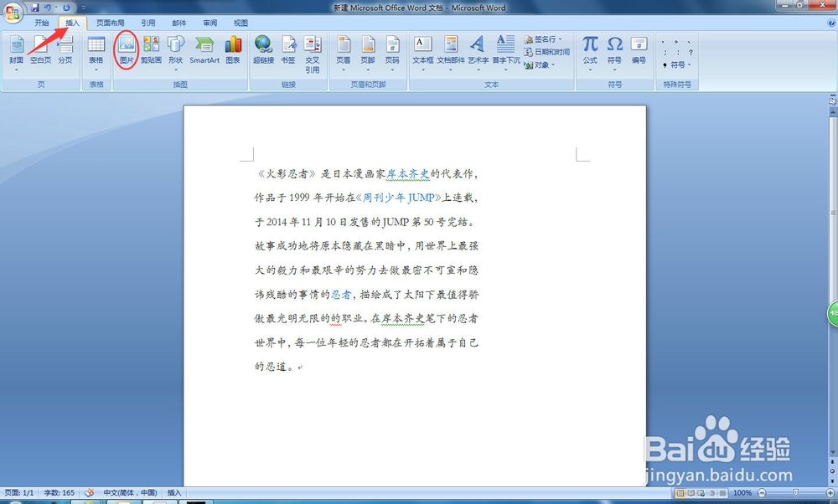The height and width of the screenshot is (504, 838).
Task: Follow the 周刊少年 JUMP link
Action: coord(398,198)
